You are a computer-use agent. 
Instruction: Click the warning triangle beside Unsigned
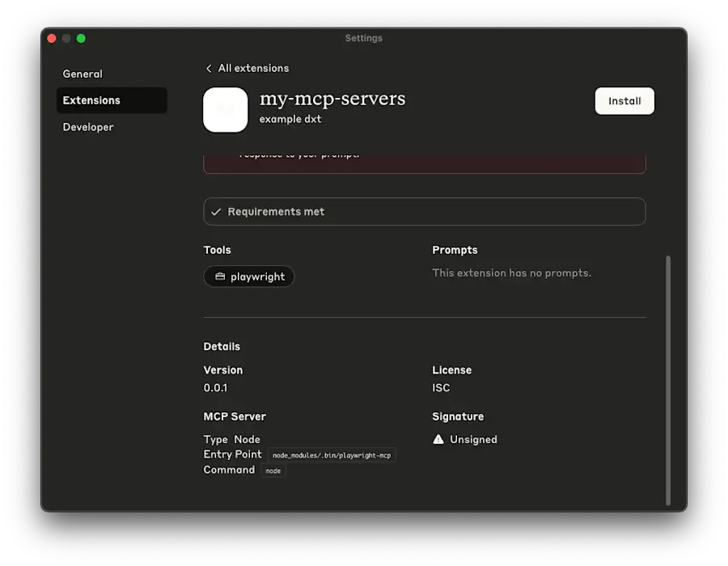pos(438,439)
